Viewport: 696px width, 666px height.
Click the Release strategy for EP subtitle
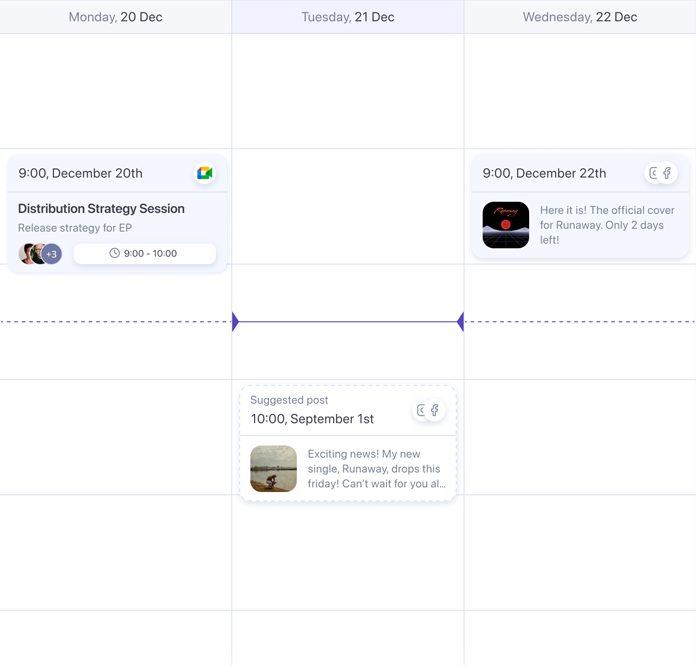[75, 228]
